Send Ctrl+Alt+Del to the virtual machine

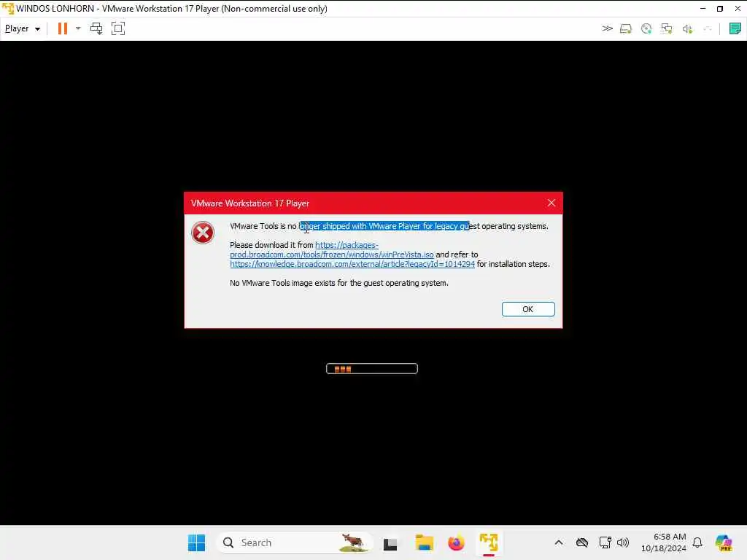click(x=96, y=28)
